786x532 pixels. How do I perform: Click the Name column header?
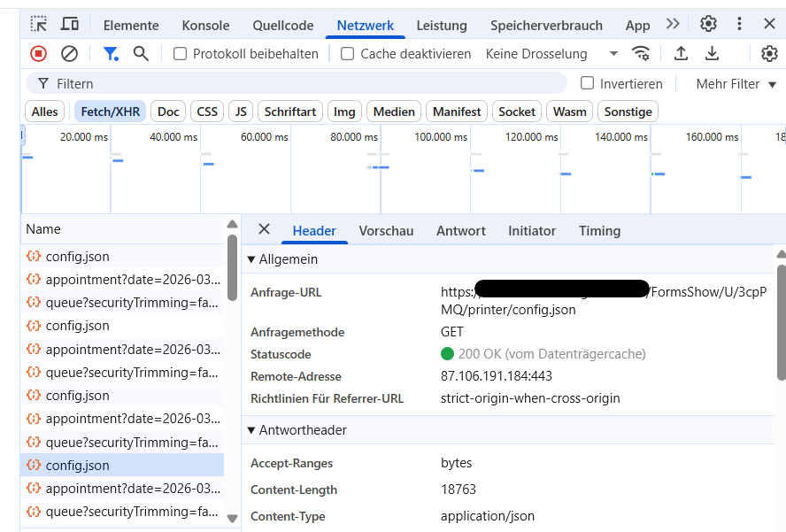122,229
